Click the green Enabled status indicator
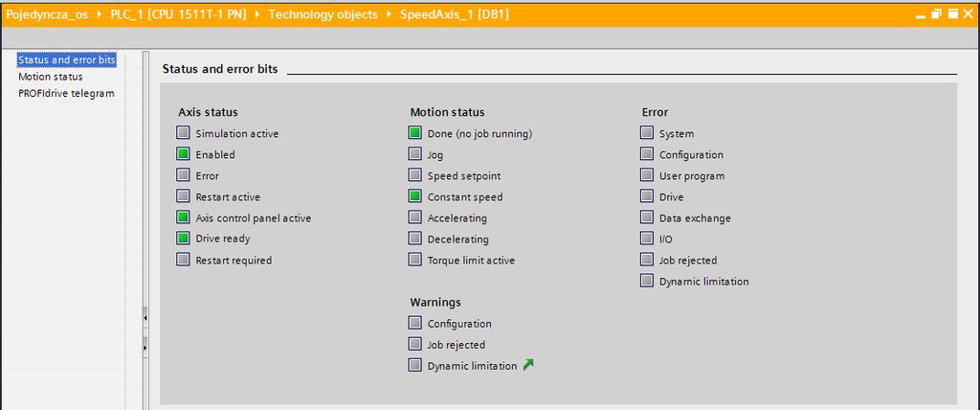980x410 pixels. (183, 154)
